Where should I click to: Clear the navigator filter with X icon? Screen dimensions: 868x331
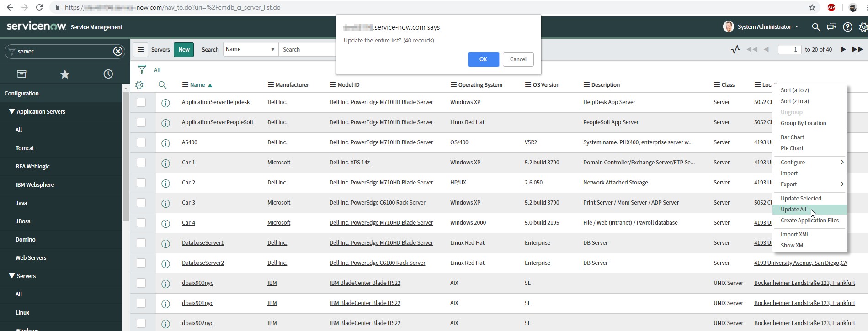(x=118, y=51)
